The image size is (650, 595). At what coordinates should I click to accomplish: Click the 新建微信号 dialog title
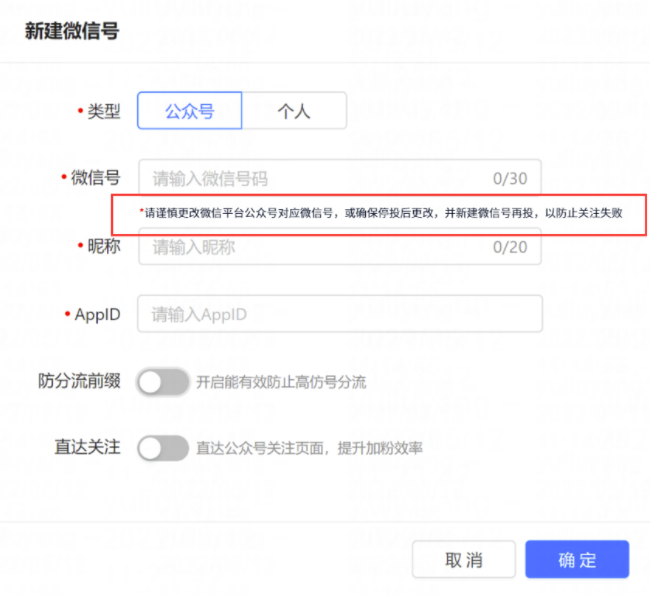click(72, 31)
